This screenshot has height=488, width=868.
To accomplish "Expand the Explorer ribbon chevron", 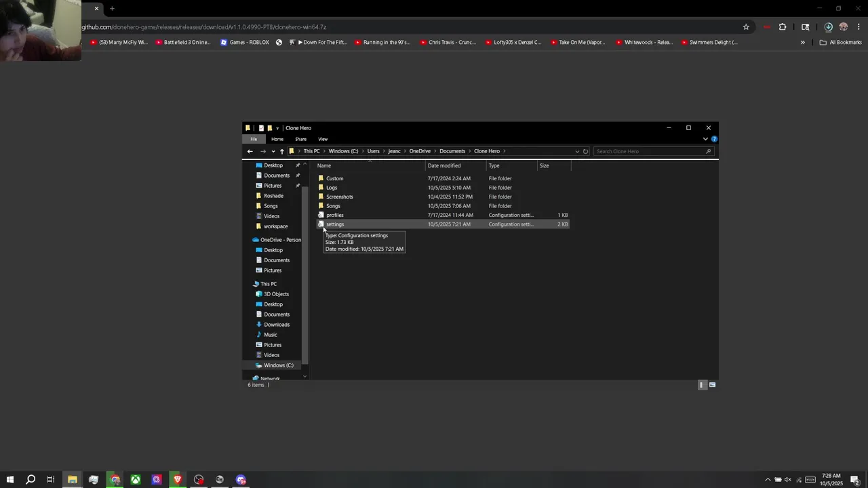I will point(705,139).
